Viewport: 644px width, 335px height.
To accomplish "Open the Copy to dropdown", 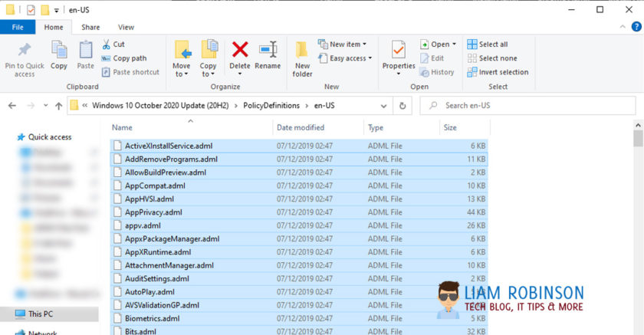I will click(x=208, y=70).
